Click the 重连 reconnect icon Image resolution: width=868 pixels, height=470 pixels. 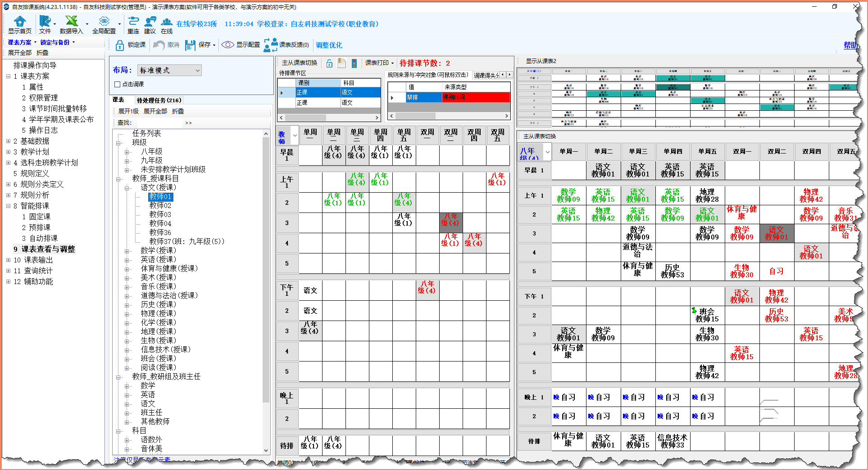133,22
